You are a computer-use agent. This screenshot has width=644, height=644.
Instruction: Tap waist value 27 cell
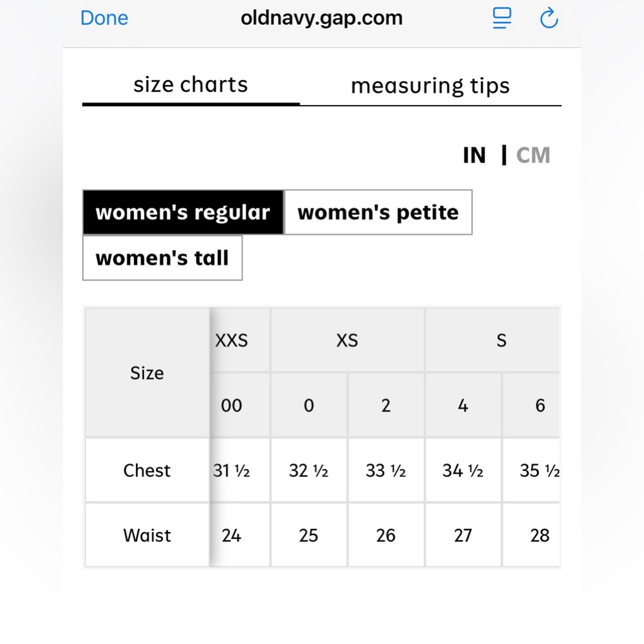[463, 535]
